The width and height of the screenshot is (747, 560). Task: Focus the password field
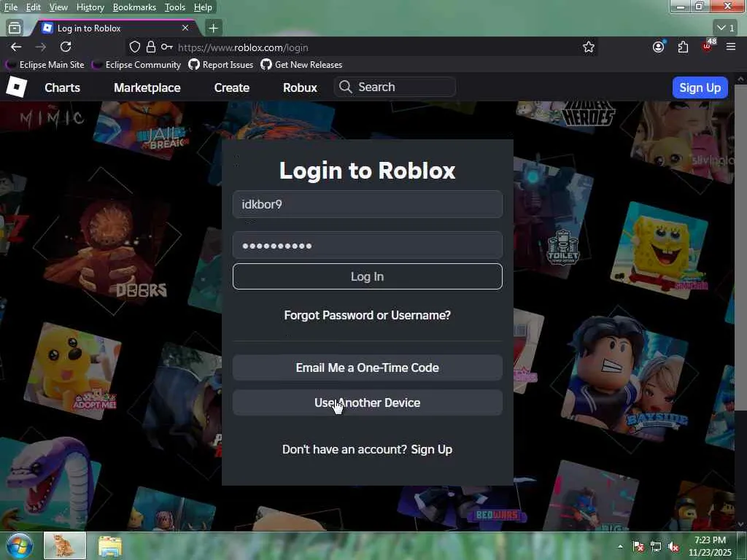point(368,245)
